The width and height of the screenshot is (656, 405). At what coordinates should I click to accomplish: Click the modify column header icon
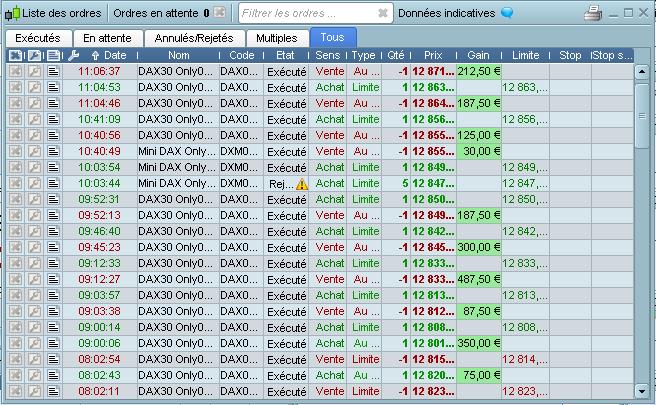pos(35,55)
